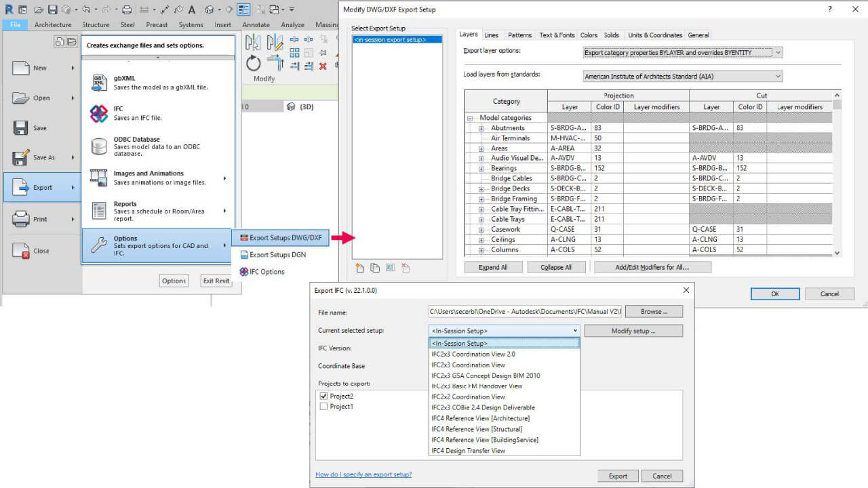
Task: Click the Switch Windows icon in toolbar
Action: [274, 10]
